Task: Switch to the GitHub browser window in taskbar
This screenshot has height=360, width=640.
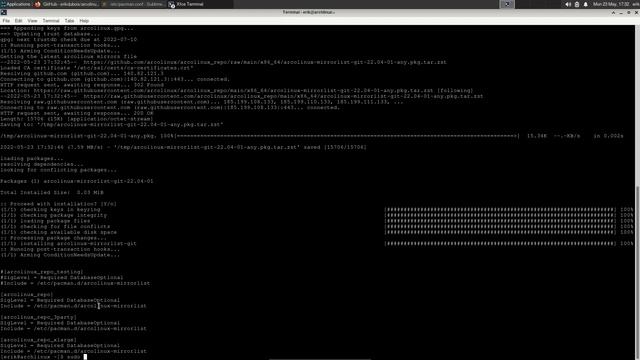Action: (66, 4)
